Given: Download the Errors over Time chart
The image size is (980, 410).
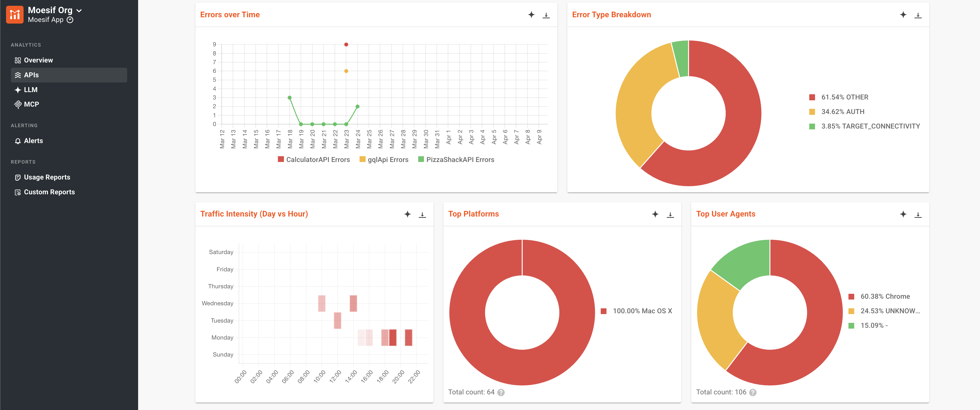Looking at the screenshot, I should (546, 15).
